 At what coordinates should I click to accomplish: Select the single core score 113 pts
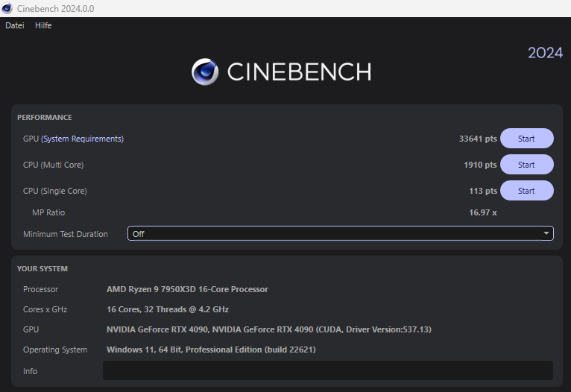click(483, 191)
